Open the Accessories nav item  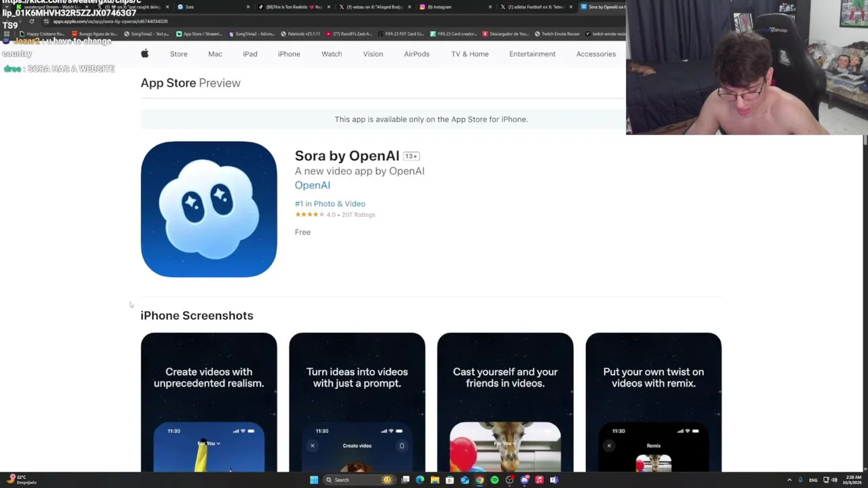pyautogui.click(x=596, y=54)
